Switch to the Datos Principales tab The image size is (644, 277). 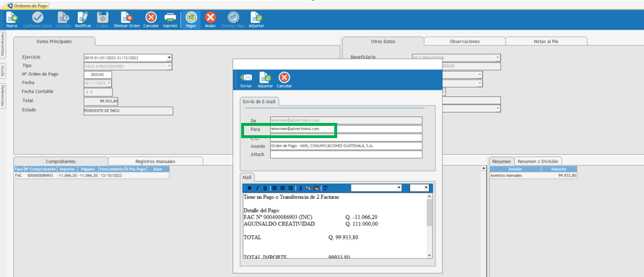tap(54, 41)
